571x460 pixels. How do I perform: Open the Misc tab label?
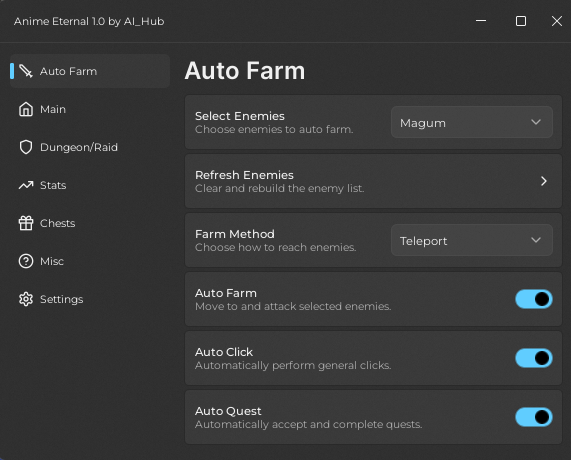click(x=52, y=261)
